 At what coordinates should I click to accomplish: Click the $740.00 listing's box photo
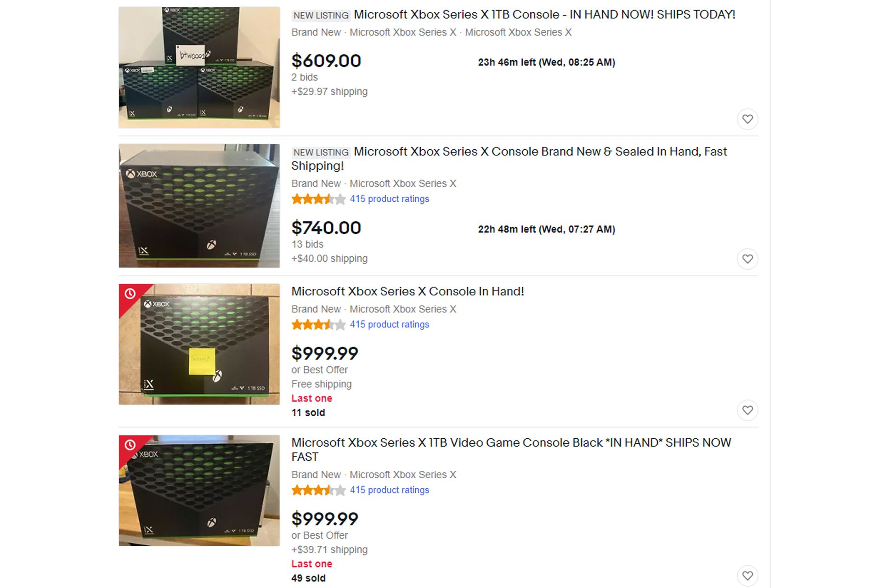coord(199,205)
